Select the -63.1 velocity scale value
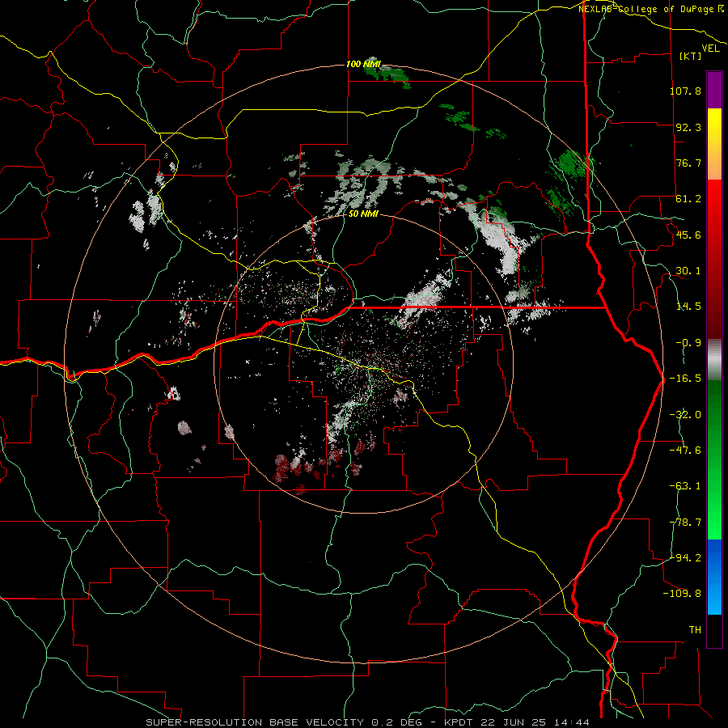The height and width of the screenshot is (728, 728). point(685,486)
